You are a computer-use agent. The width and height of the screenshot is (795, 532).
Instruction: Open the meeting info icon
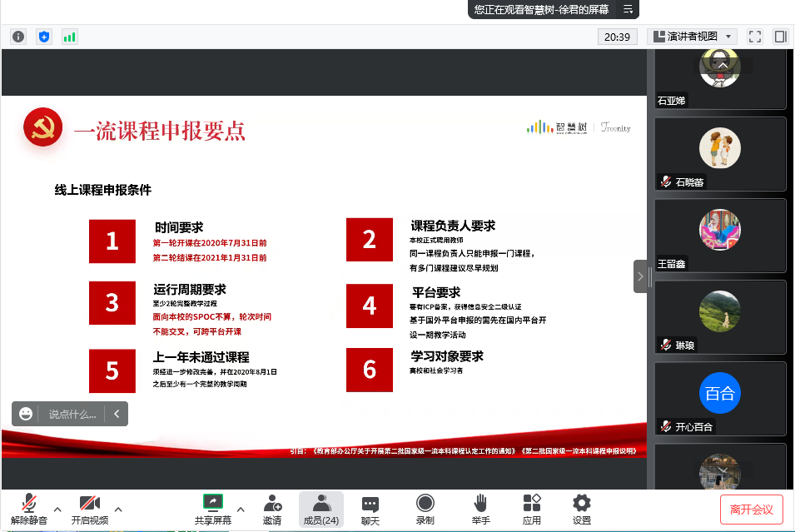tap(18, 37)
